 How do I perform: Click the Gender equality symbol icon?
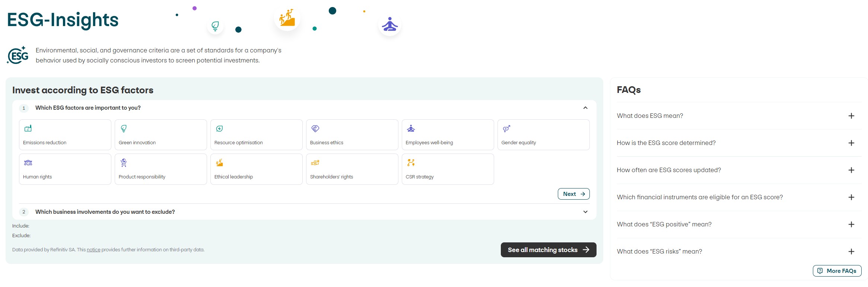(x=506, y=129)
